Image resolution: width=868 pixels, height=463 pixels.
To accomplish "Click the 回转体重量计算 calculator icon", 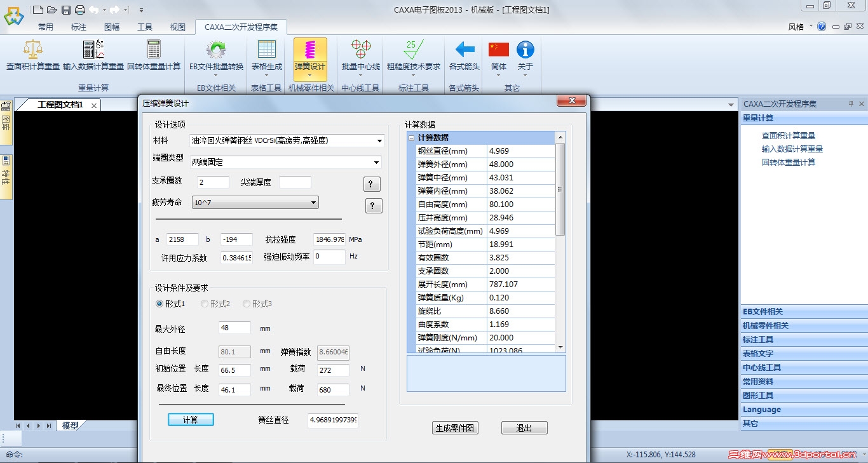I will point(154,50).
